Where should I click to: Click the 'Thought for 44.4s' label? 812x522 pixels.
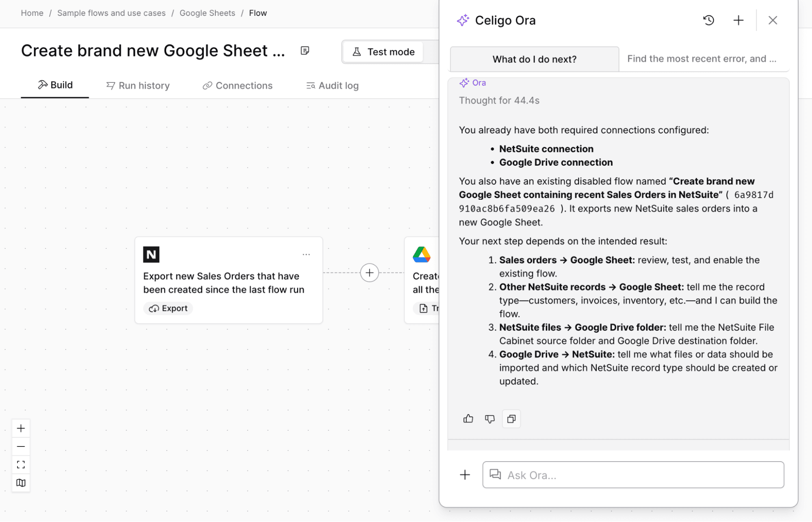pos(499,101)
